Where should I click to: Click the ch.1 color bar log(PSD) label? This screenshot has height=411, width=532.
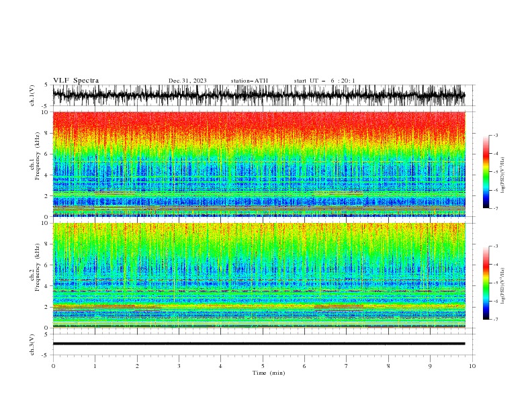coord(502,175)
